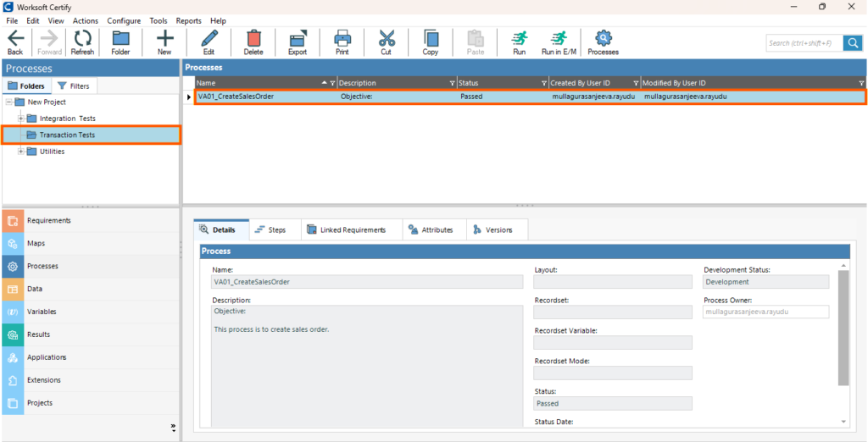Open Processes in the navigation pane
This screenshot has width=868, height=442.
tap(90, 266)
